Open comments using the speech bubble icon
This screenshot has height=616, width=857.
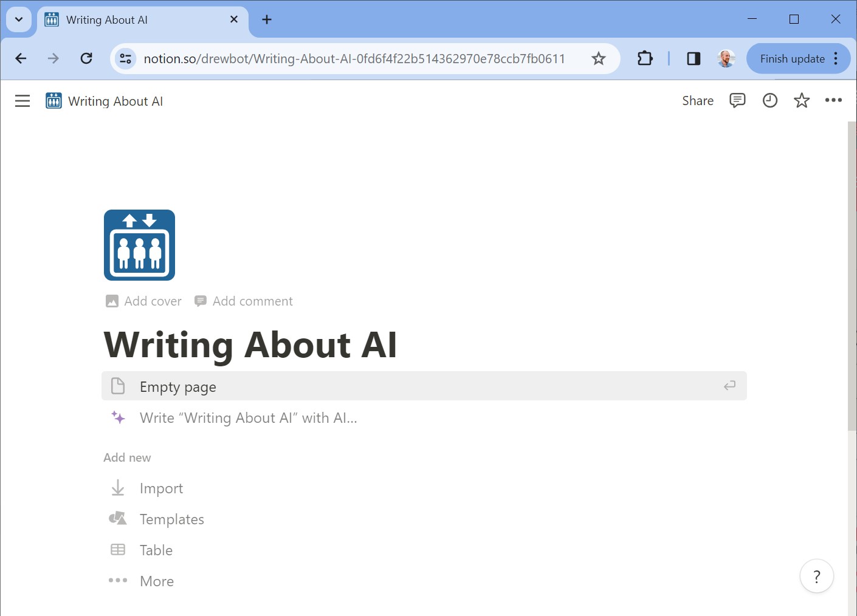click(737, 100)
